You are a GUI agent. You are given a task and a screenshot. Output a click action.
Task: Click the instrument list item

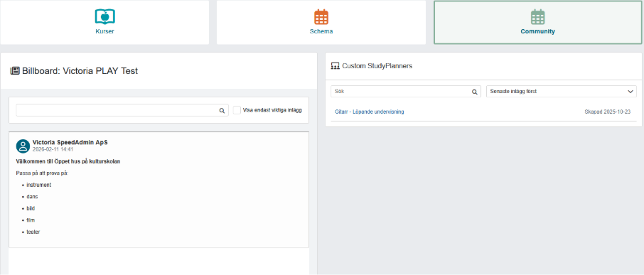click(39, 185)
